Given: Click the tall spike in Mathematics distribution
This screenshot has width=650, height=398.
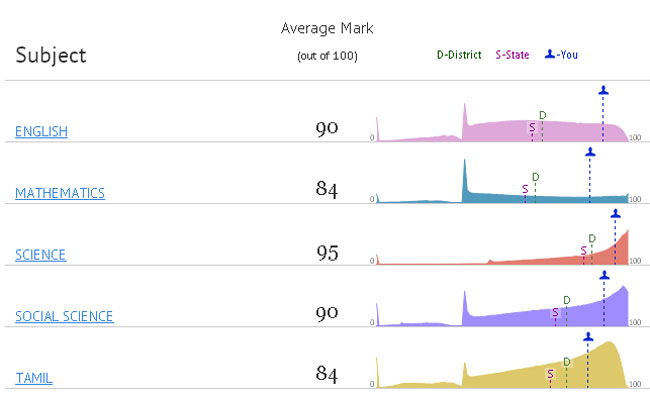Looking at the screenshot, I should click(x=465, y=176).
